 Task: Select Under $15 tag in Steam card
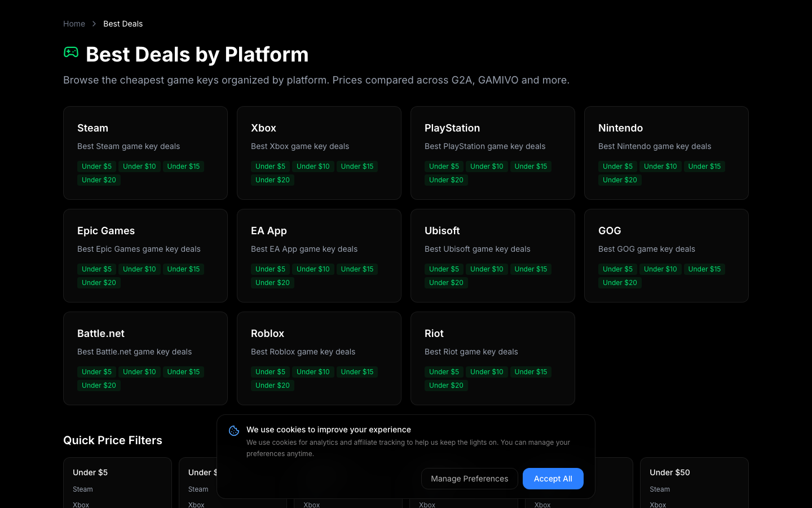click(183, 167)
